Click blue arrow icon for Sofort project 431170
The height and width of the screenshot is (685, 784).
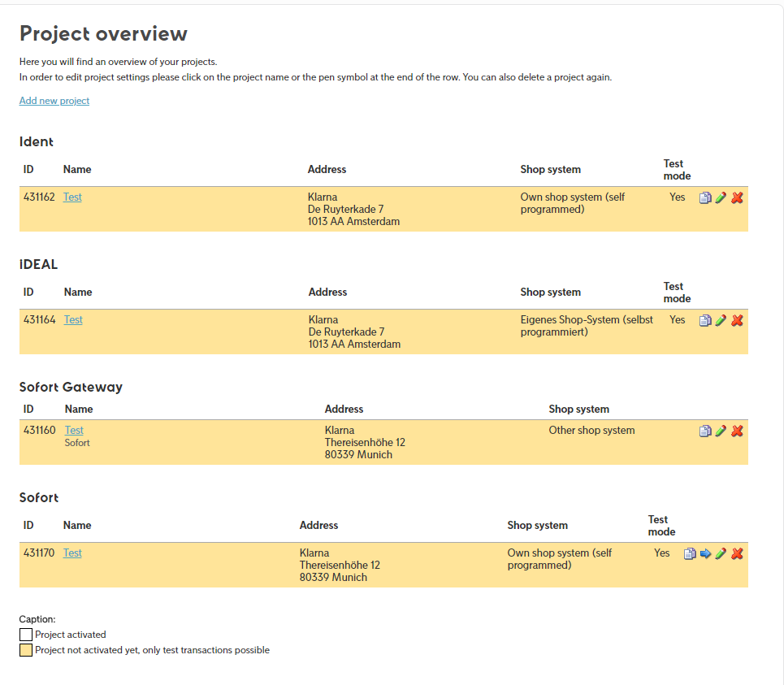[x=705, y=553]
